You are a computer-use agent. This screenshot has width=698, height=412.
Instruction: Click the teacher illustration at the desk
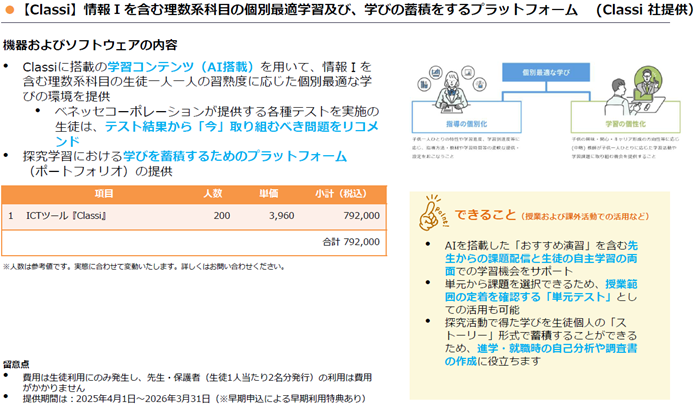(452, 93)
